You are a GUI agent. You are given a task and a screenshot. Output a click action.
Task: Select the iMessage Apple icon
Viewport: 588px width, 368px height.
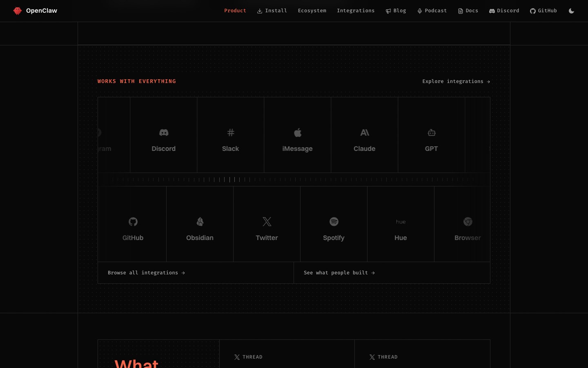[298, 132]
